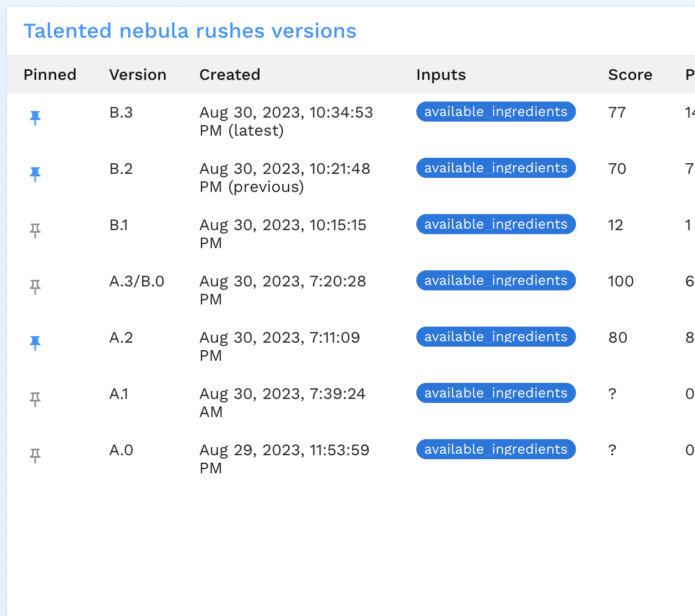Viewport: 695px width, 616px height.
Task: Sort by the Score column header
Action: (630, 75)
